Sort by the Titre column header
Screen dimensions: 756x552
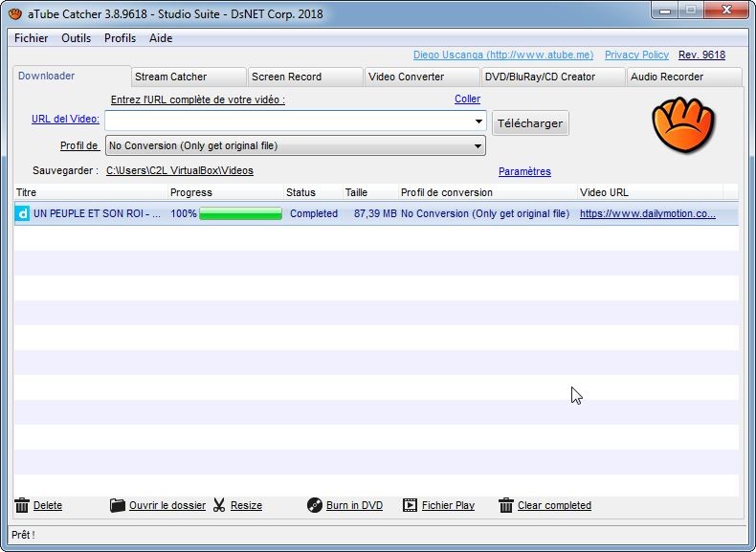click(x=91, y=192)
